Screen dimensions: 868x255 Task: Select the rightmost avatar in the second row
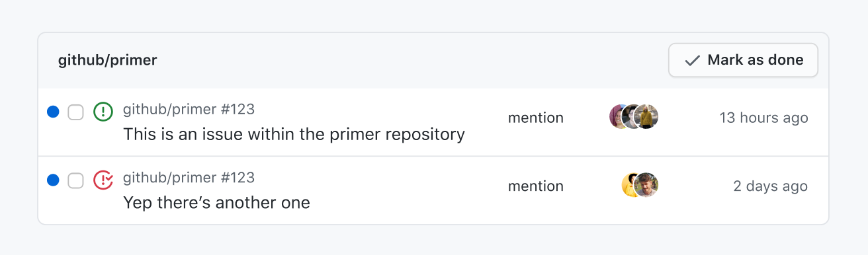[x=646, y=185]
